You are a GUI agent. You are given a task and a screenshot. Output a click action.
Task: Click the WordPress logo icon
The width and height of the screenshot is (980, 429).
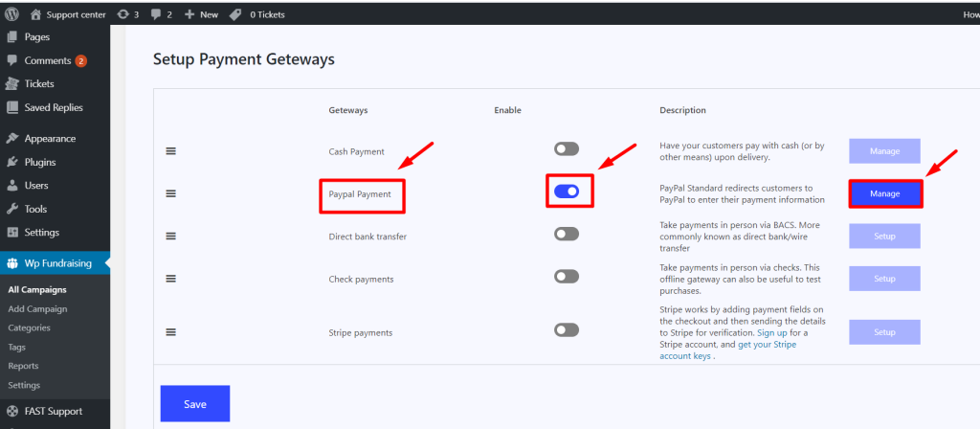pyautogui.click(x=11, y=13)
